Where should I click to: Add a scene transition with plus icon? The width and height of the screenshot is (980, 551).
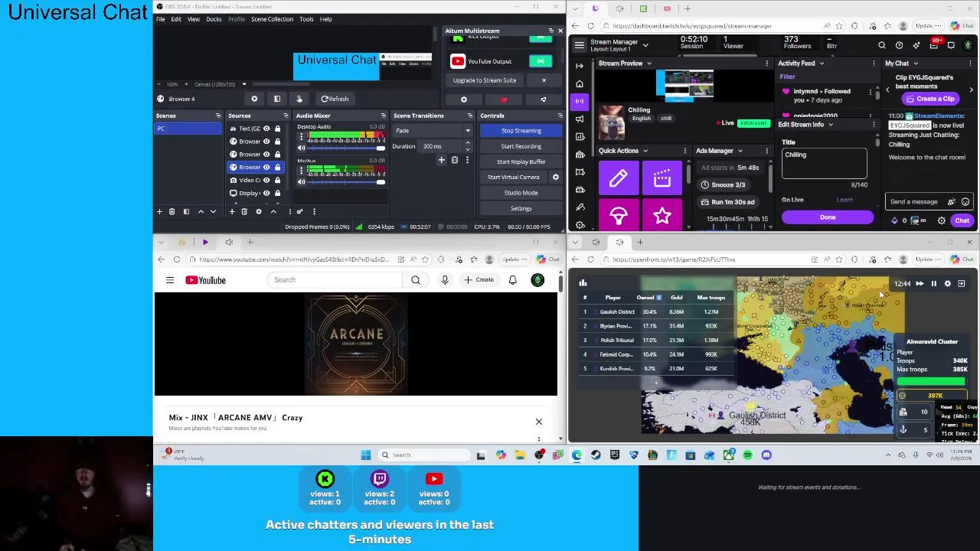click(441, 160)
